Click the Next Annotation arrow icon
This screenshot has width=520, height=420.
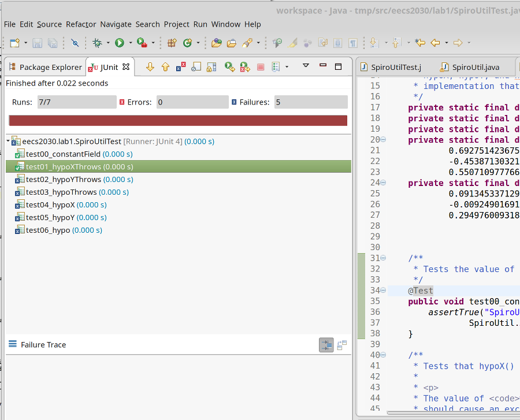tap(374, 43)
